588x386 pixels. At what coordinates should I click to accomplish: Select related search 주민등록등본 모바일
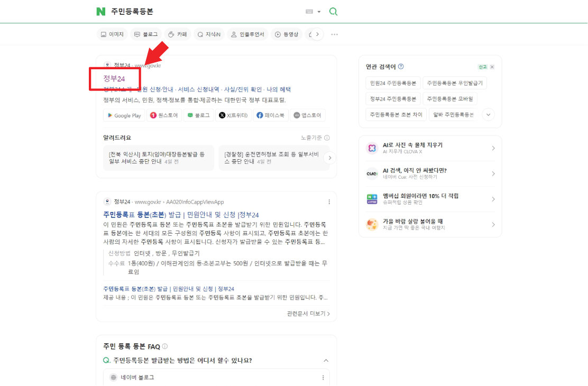450,99
